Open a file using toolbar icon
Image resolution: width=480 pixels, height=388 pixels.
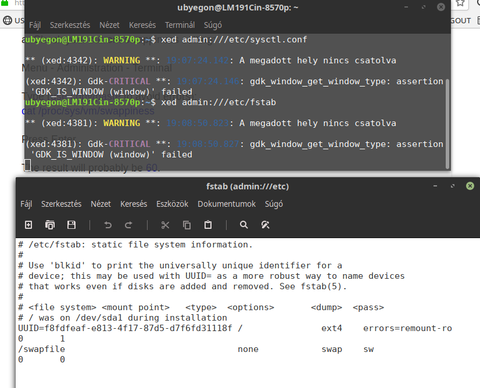coord(50,225)
